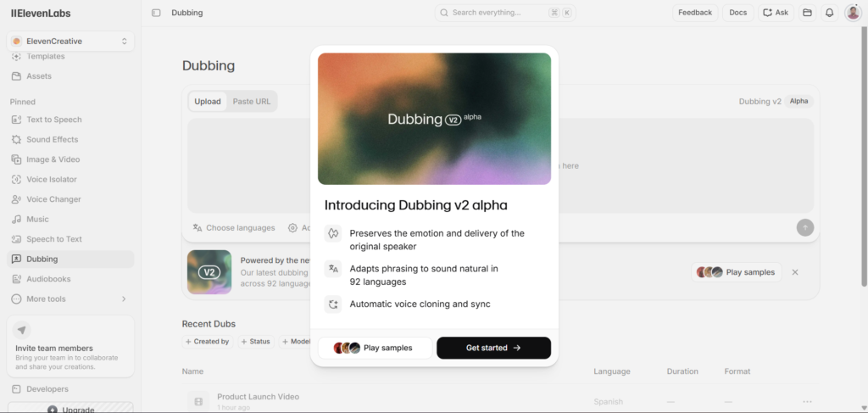Click the Format column header
The width and height of the screenshot is (868, 413).
tap(737, 371)
